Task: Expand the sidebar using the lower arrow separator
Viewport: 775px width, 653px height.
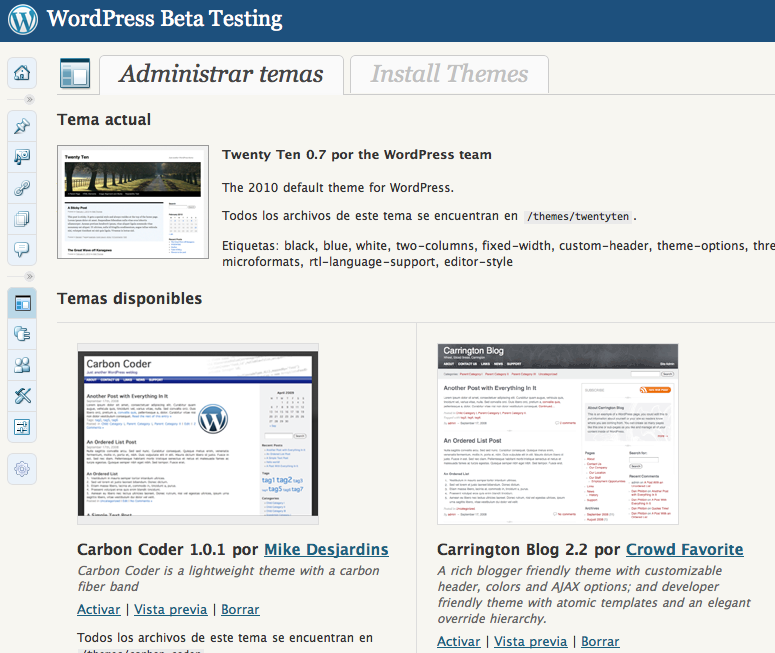Action: tap(29, 277)
